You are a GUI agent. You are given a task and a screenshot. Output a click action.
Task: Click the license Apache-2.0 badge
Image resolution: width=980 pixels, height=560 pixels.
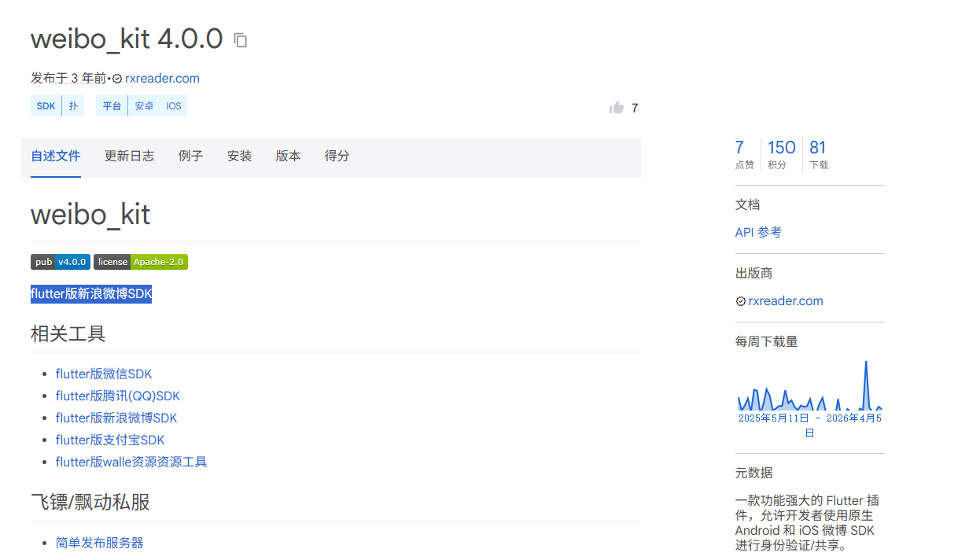[x=140, y=261]
